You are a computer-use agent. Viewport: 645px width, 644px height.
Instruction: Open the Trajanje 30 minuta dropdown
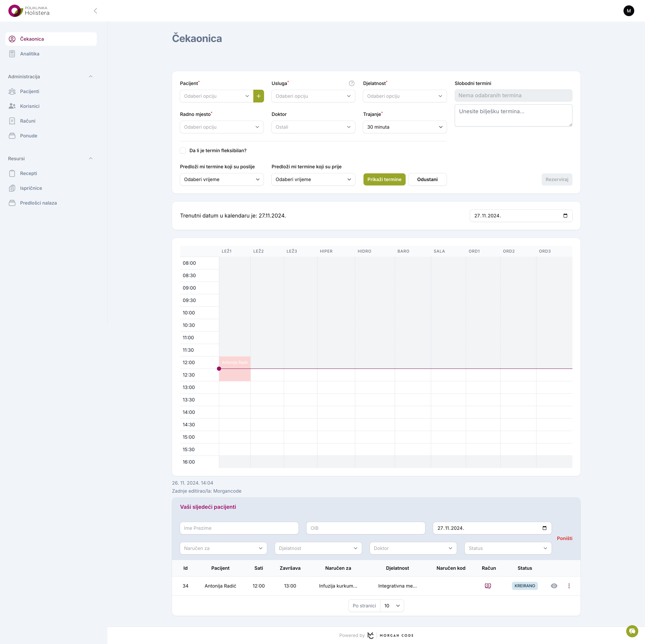point(405,127)
